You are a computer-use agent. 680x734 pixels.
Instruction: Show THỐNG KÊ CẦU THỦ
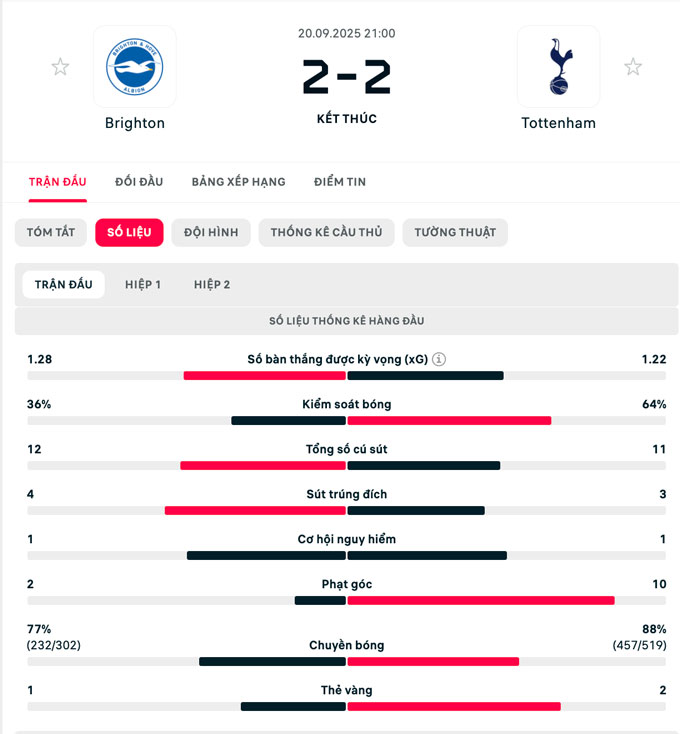click(x=326, y=233)
